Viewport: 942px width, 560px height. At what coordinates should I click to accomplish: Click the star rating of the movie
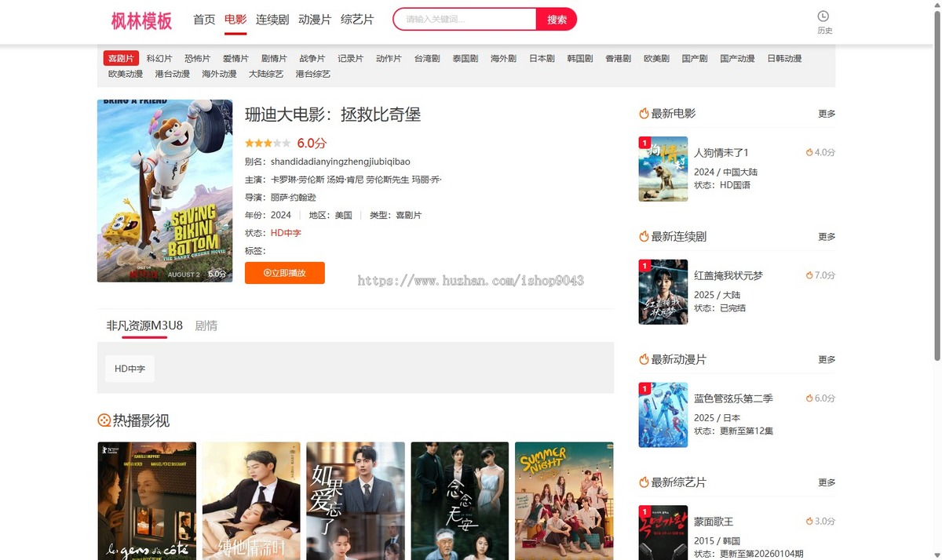[268, 144]
